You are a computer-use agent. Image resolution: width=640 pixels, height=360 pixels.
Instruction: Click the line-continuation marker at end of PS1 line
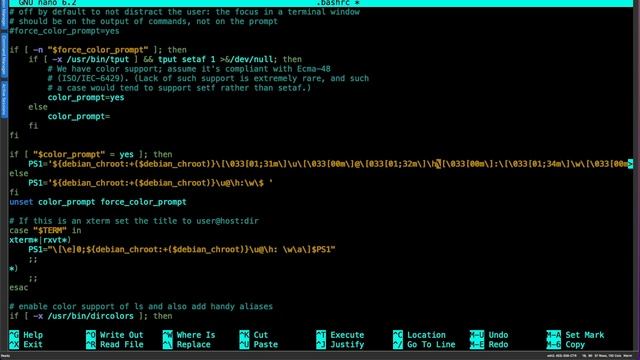coord(631,164)
